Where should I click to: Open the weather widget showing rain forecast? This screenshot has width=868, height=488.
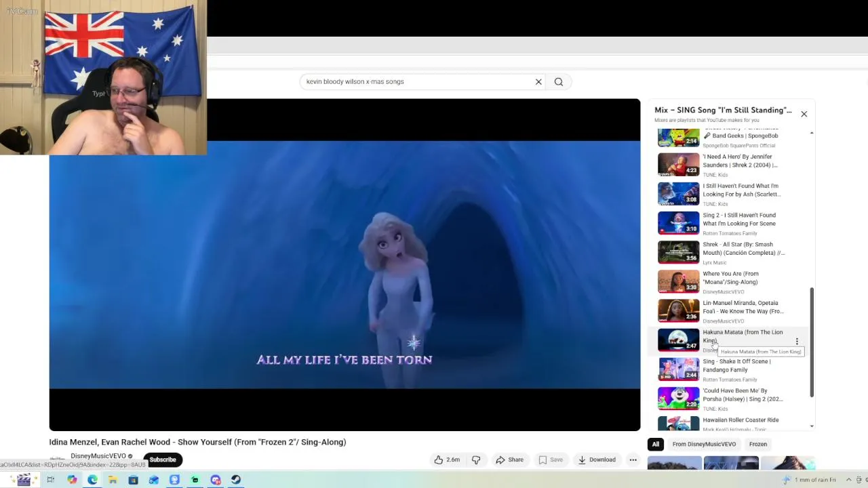[810, 480]
